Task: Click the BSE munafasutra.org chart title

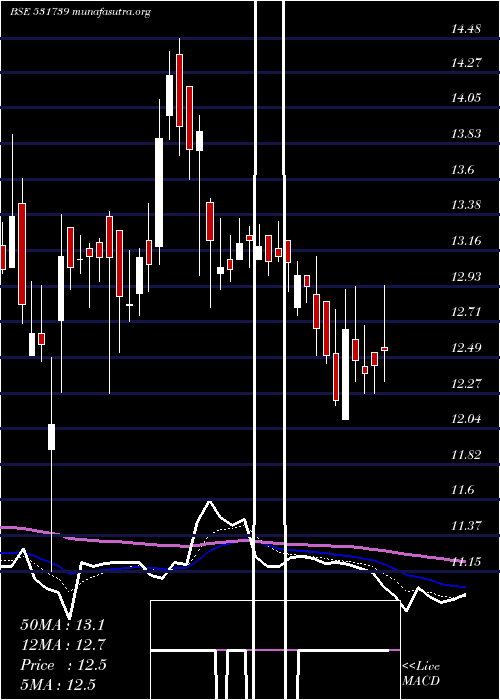Action: point(80,12)
